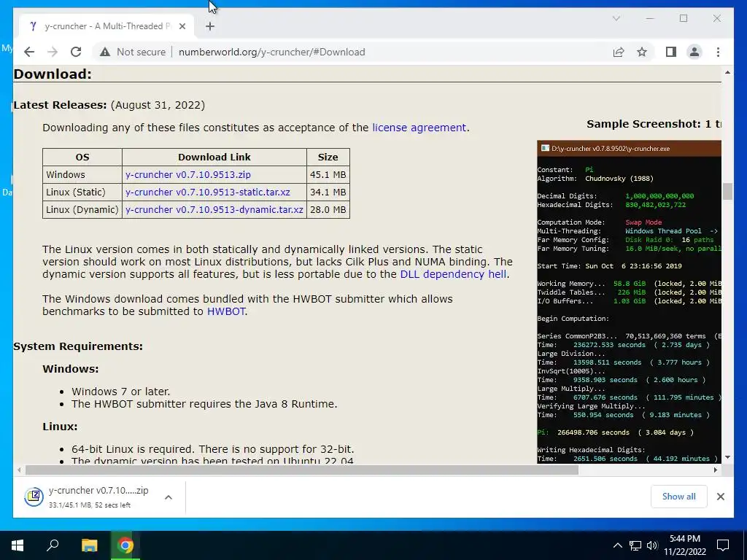The width and height of the screenshot is (747, 560).
Task: Click the vertical scroll up arrow
Action: (x=727, y=72)
